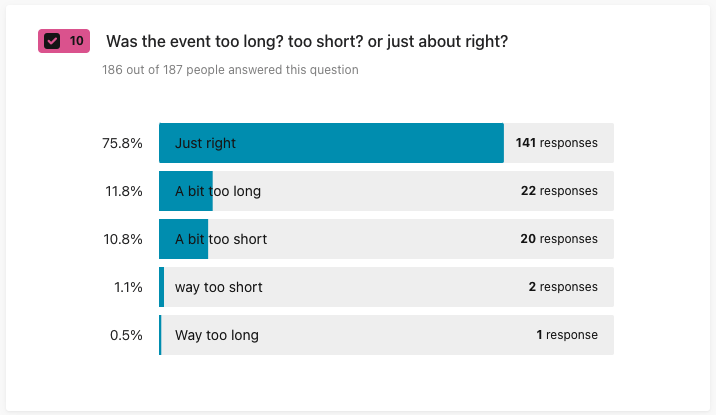Image resolution: width=716 pixels, height=415 pixels.
Task: Click the question number 10 label
Action: pyautogui.click(x=76, y=41)
